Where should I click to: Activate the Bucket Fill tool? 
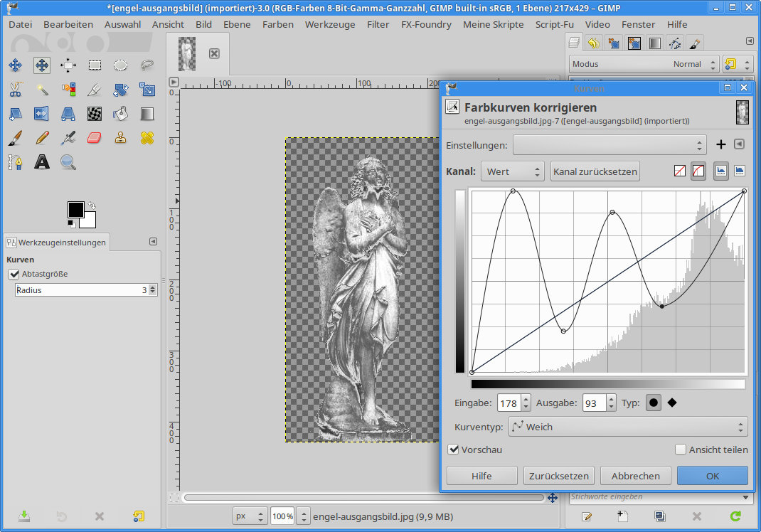click(121, 113)
